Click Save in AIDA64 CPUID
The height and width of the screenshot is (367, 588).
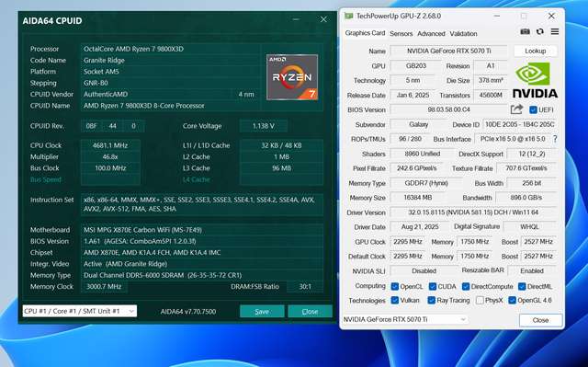click(x=262, y=312)
